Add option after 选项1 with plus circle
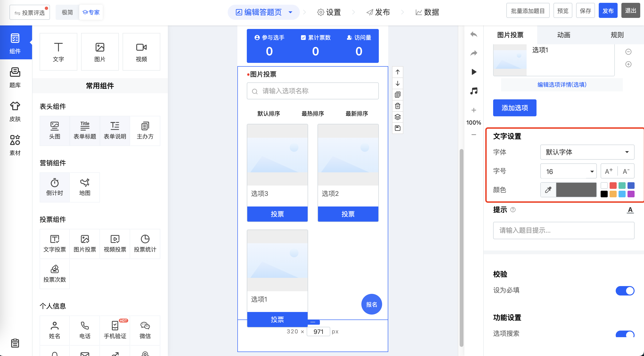Screen dimensions: 644x356 tap(628, 64)
